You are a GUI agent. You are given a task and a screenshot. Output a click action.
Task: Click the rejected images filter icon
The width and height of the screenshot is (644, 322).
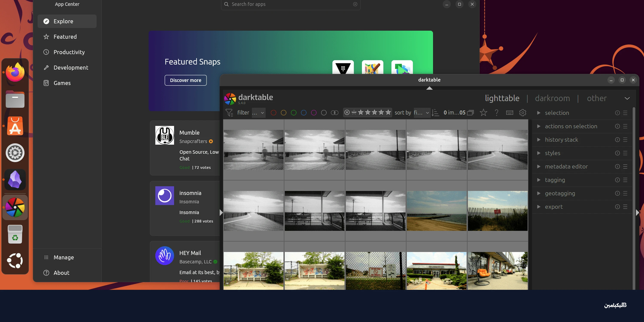point(347,112)
